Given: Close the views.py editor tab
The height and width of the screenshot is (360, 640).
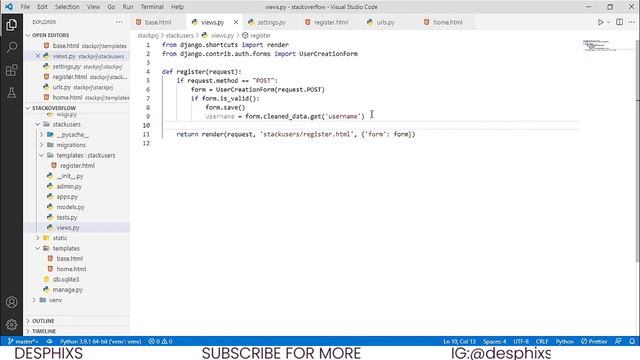Looking at the screenshot, I should pyautogui.click(x=236, y=22).
